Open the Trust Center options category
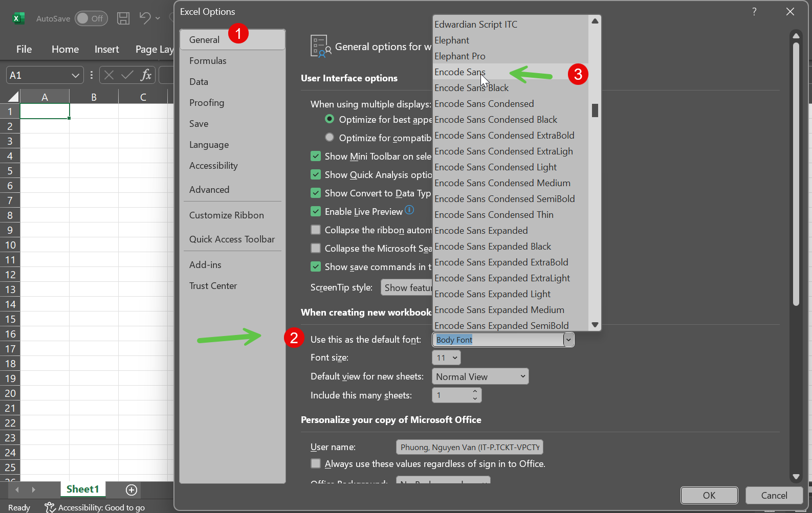 [x=232, y=286]
